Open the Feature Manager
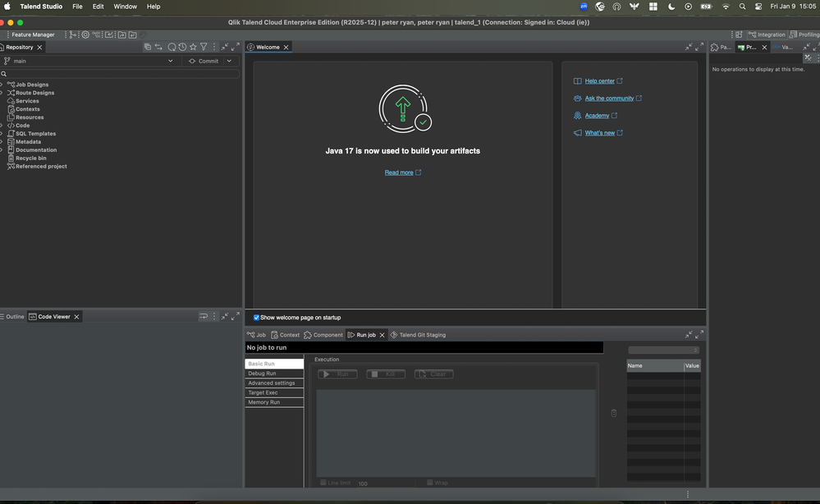 [x=33, y=34]
